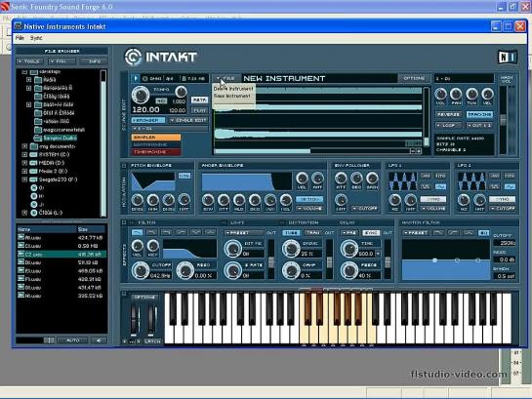This screenshot has width=532, height=399.
Task: Enable Tube distortion type
Action: [291, 233]
